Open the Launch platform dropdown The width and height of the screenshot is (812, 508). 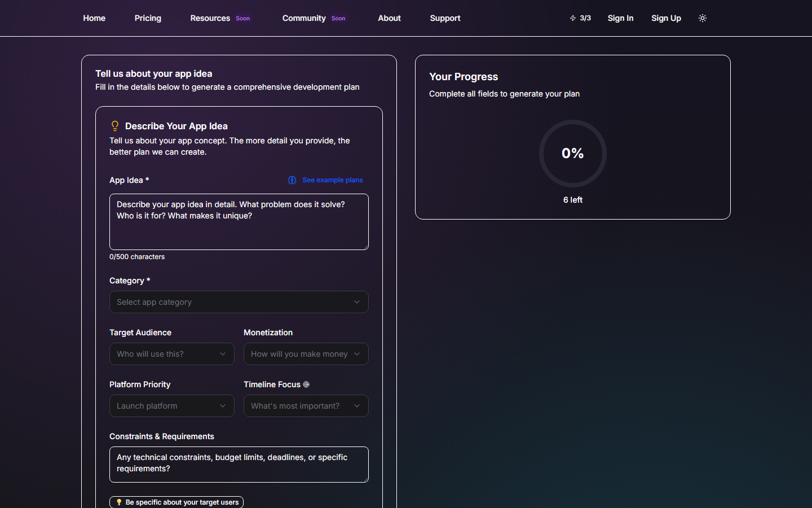coord(171,406)
